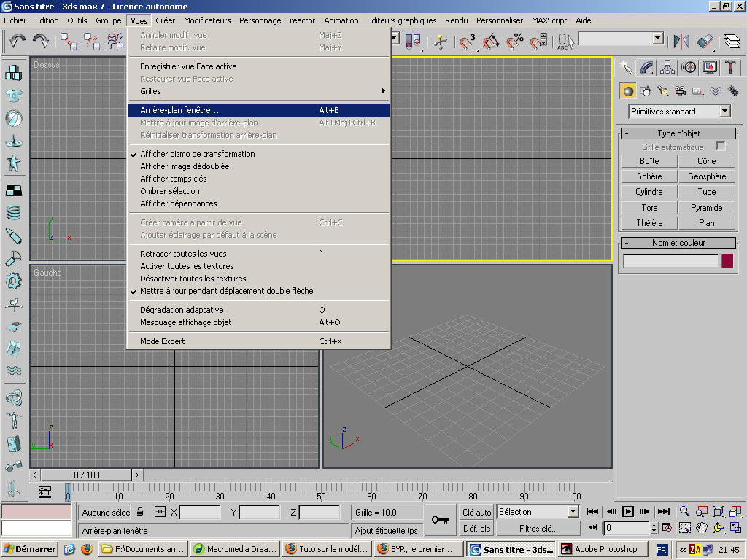Click the current frame number field

[x=627, y=528]
